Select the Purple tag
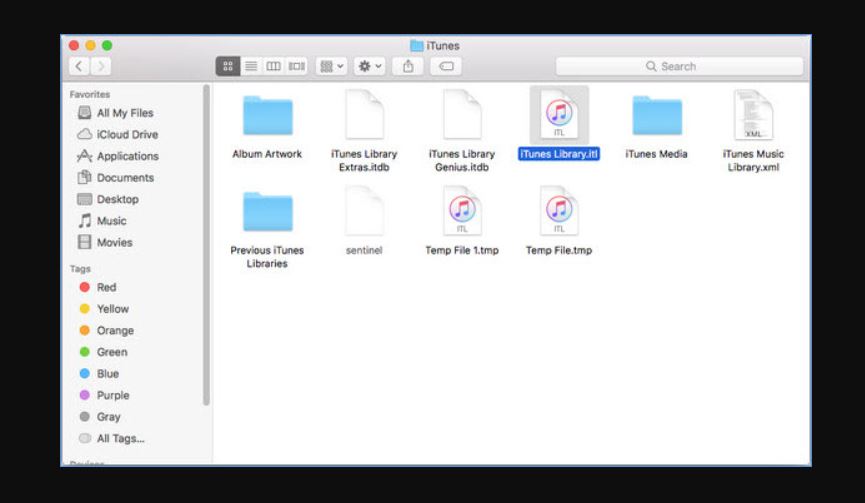 (x=104, y=395)
